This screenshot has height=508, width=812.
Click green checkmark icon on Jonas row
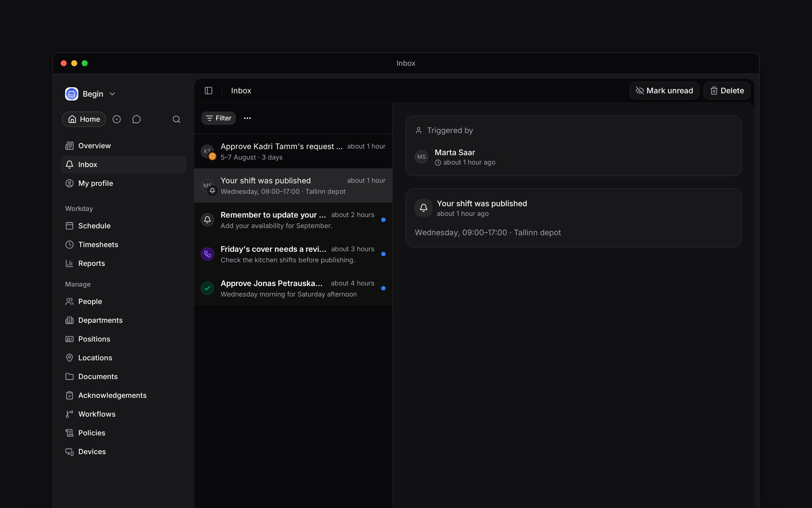[x=207, y=288]
